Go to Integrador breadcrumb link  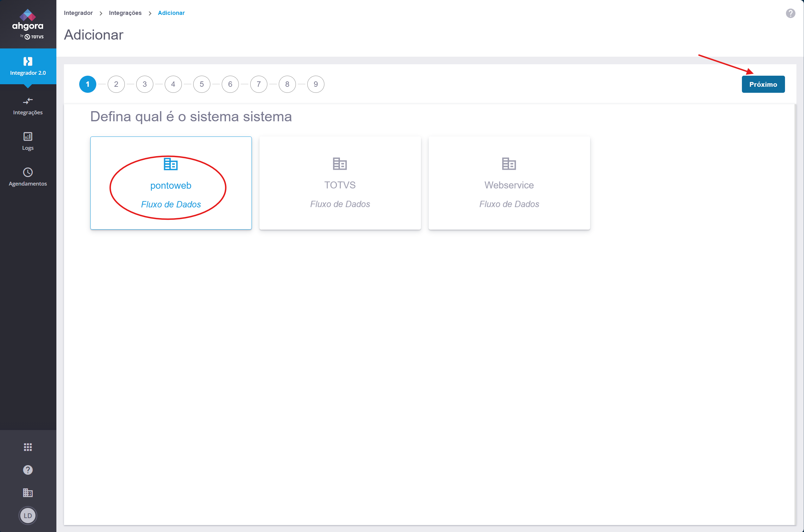pos(78,13)
